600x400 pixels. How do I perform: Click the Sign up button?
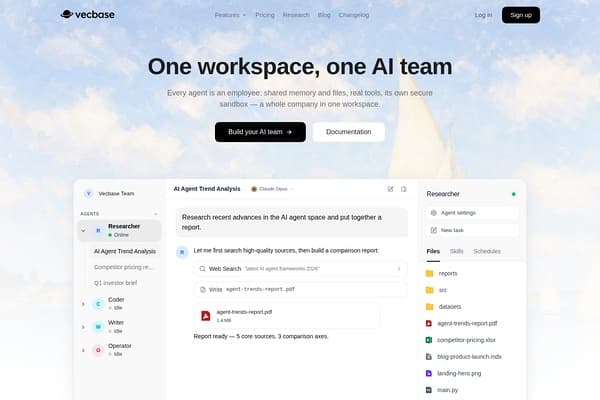coord(521,15)
